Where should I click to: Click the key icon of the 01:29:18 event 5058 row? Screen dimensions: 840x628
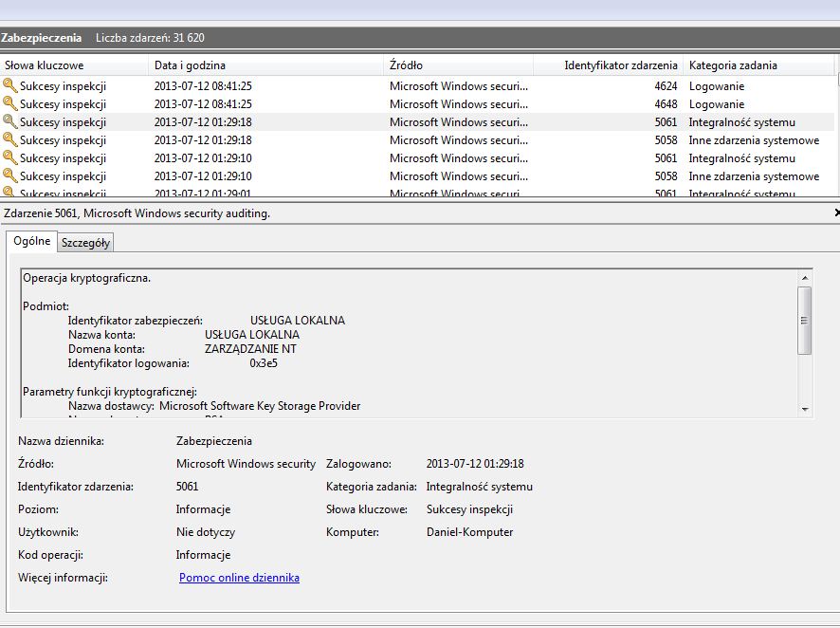[10, 139]
